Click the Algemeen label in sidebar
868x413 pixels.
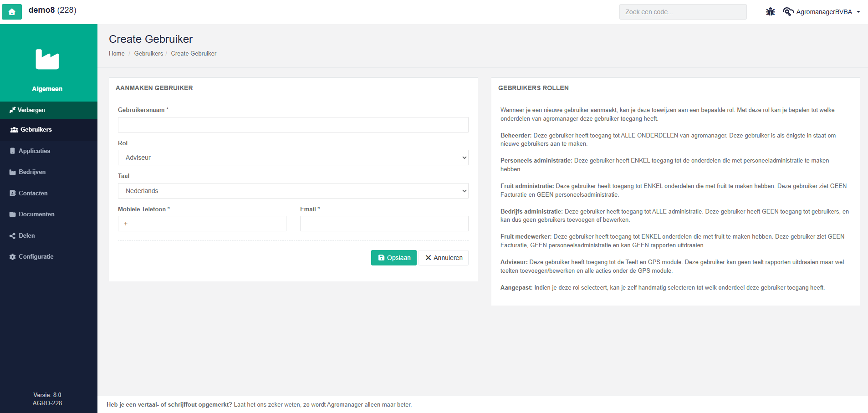tap(47, 89)
